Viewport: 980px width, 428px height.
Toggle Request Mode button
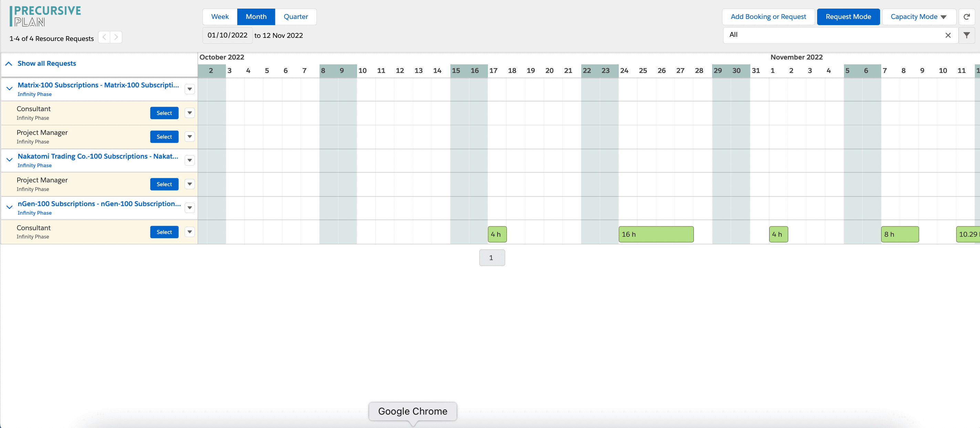tap(848, 17)
